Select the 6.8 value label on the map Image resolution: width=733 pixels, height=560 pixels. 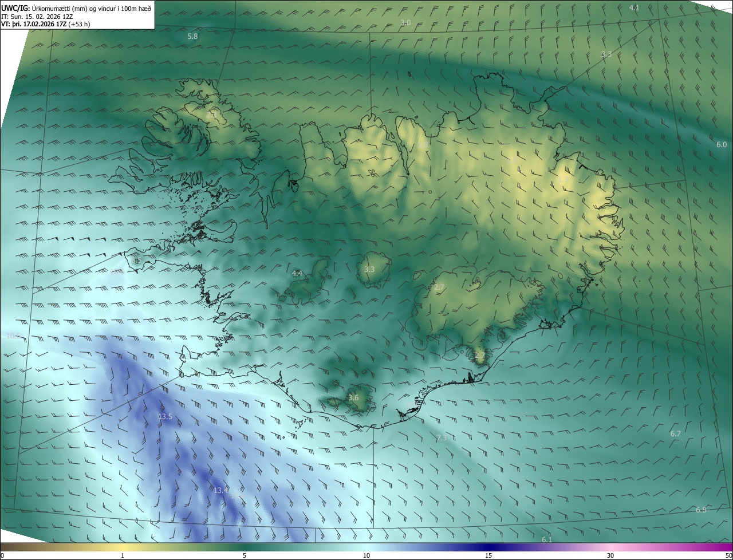(x=701, y=510)
